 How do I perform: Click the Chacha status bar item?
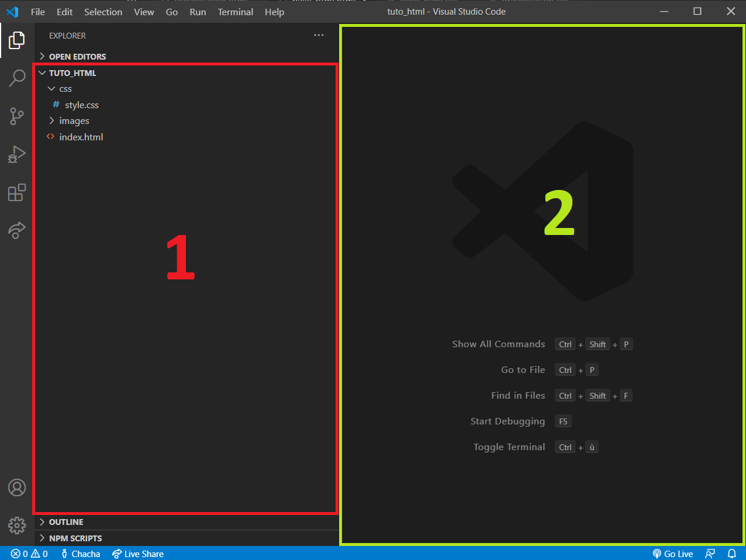81,554
